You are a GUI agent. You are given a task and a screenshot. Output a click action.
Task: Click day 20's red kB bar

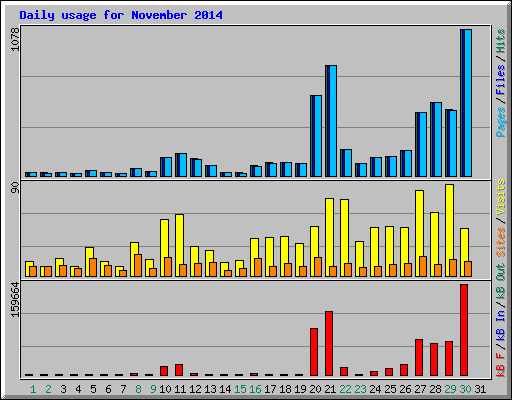point(314,352)
